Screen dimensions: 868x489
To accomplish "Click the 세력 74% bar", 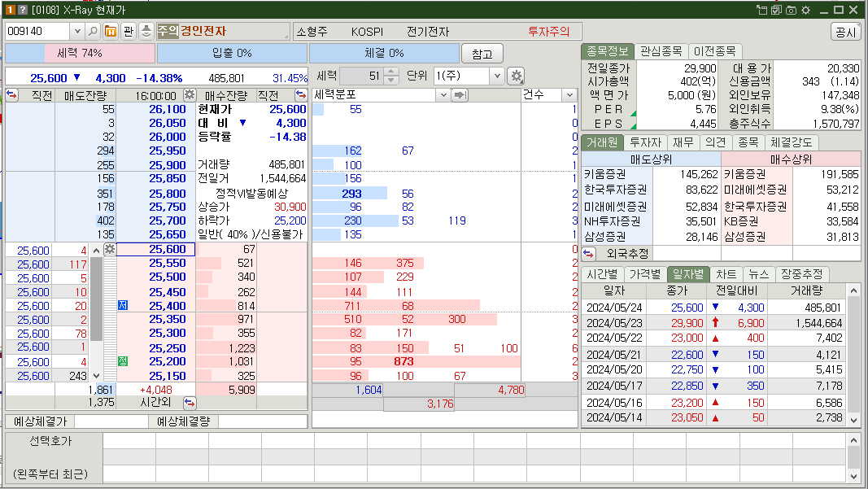I will pos(80,53).
